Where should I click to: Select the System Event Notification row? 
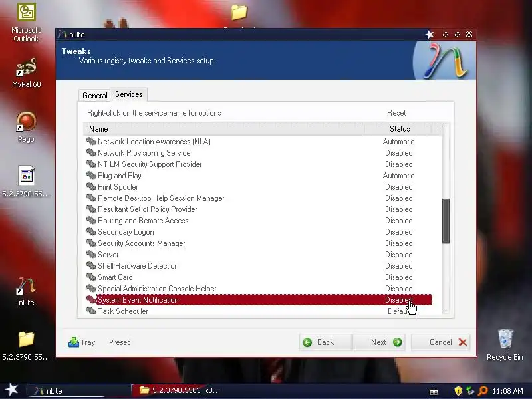259,300
